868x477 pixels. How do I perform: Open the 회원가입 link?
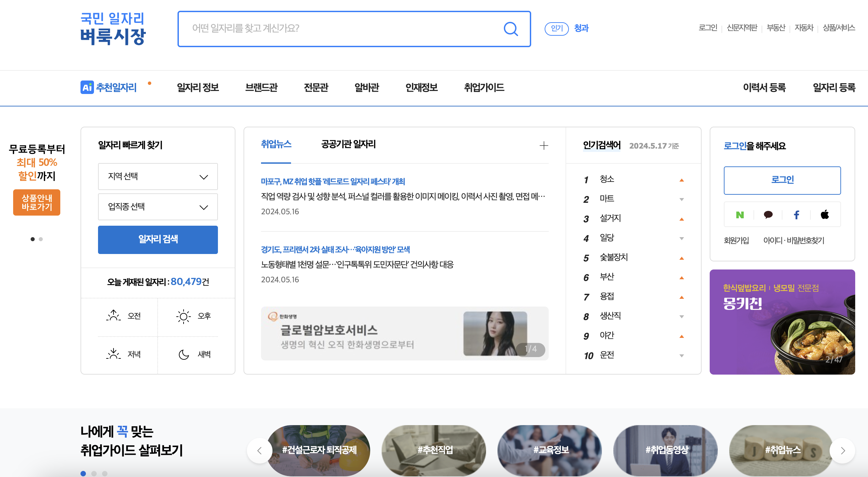(736, 241)
